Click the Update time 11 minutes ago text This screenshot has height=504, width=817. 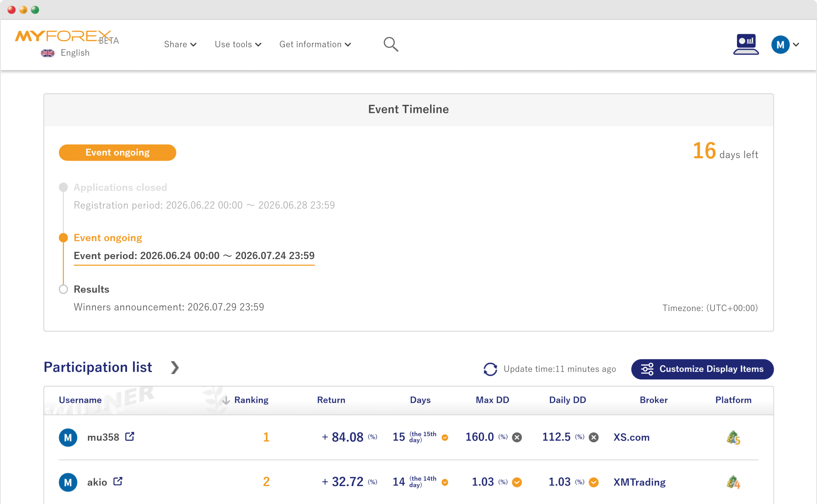[x=559, y=369]
